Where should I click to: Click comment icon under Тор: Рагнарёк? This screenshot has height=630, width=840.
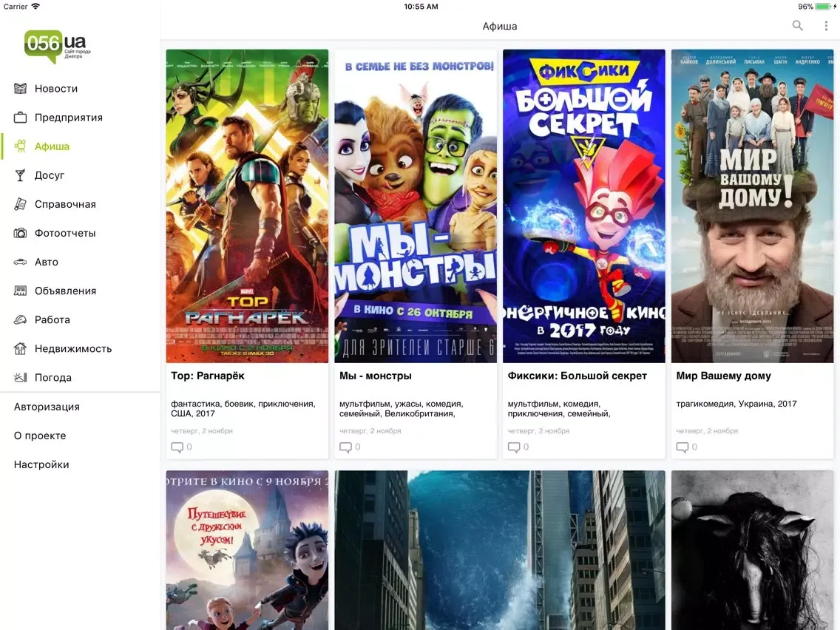click(x=177, y=447)
